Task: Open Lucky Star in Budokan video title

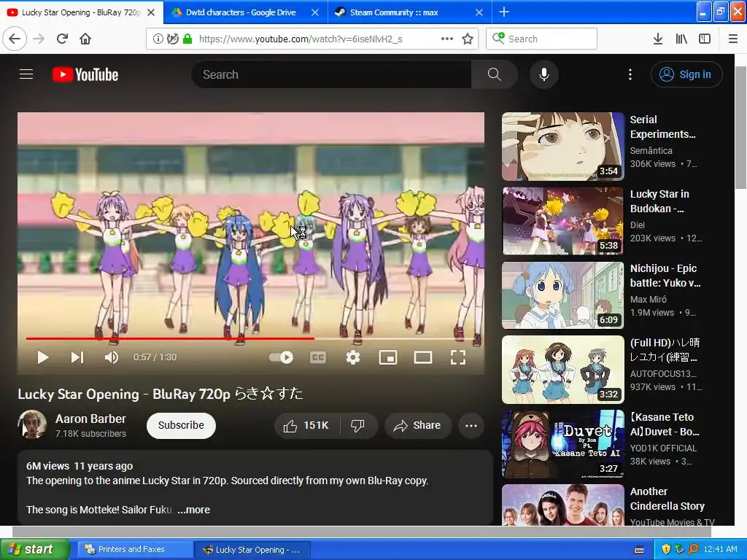Action: coord(659,201)
